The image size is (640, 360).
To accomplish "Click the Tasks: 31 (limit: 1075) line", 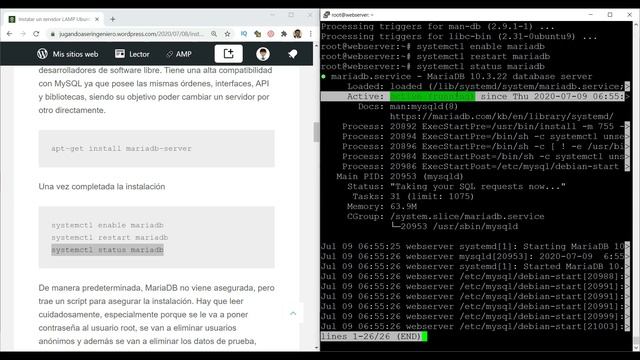I will pos(413,196).
